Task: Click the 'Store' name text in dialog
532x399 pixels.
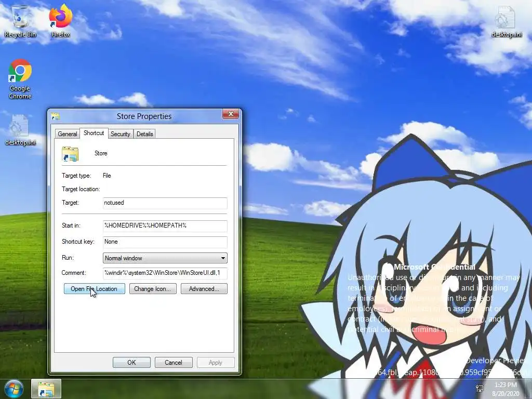Action: pyautogui.click(x=101, y=153)
